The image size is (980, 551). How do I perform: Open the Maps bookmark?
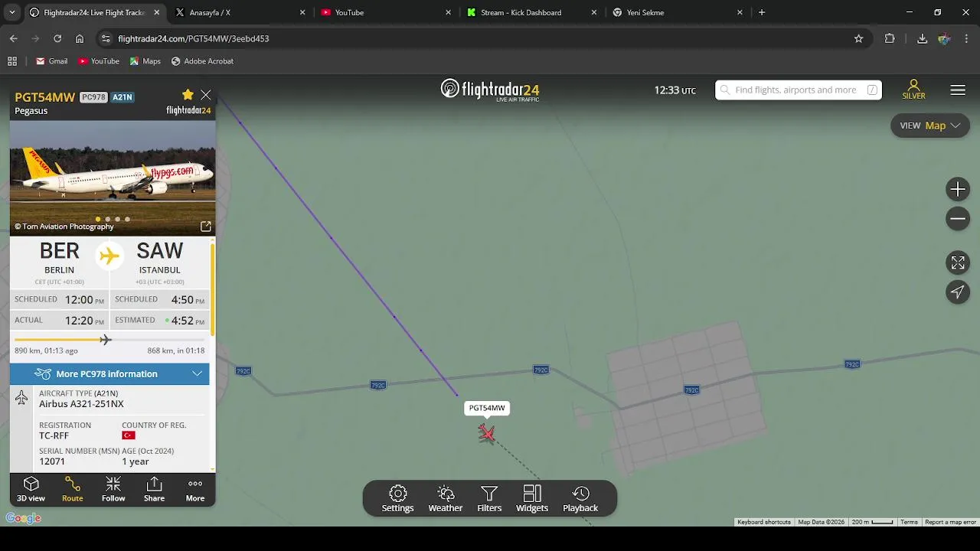pos(145,61)
